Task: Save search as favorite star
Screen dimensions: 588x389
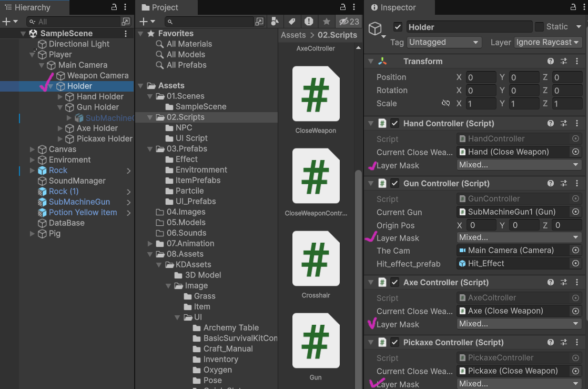Action: tap(326, 22)
